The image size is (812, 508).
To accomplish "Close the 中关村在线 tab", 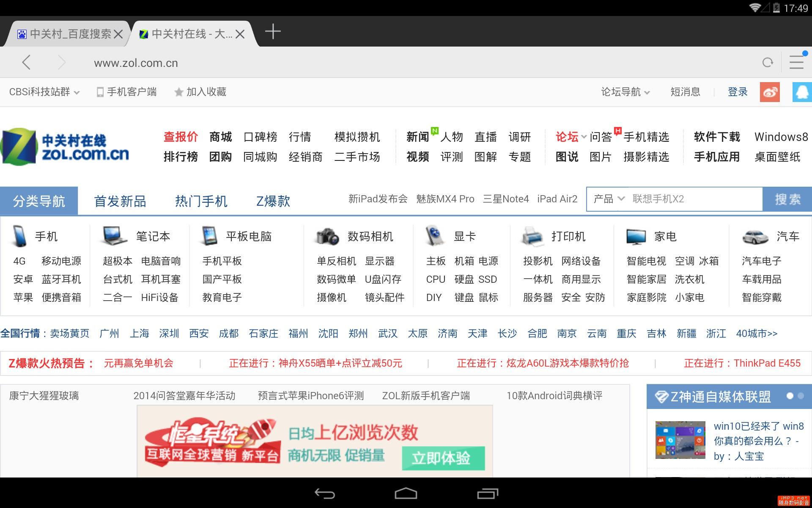I will (240, 34).
